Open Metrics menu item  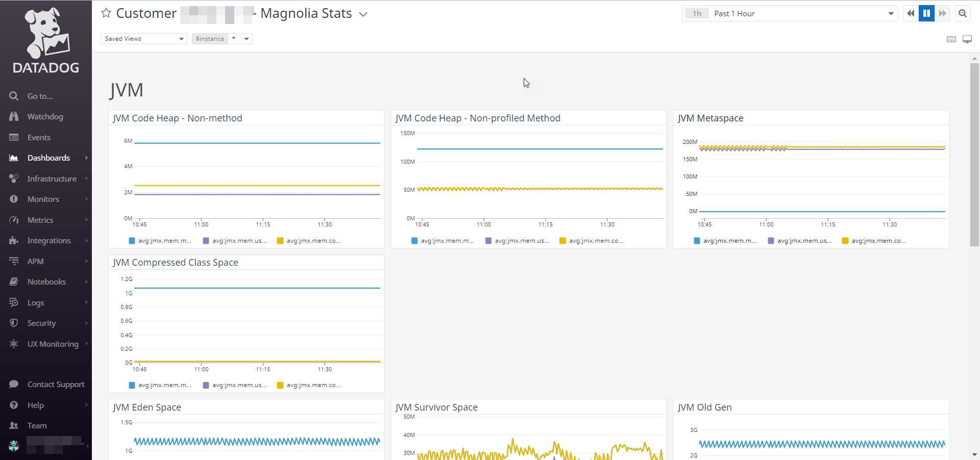tap(40, 220)
